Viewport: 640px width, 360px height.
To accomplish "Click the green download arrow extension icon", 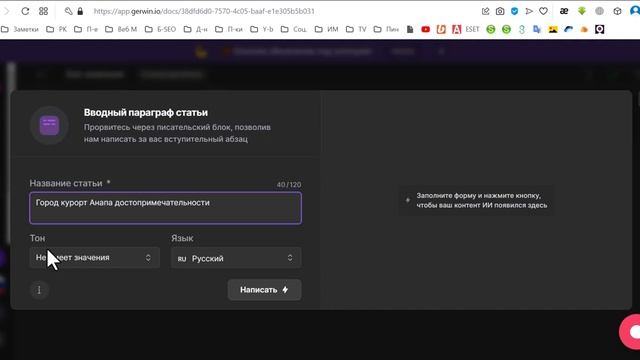I will click(x=582, y=11).
